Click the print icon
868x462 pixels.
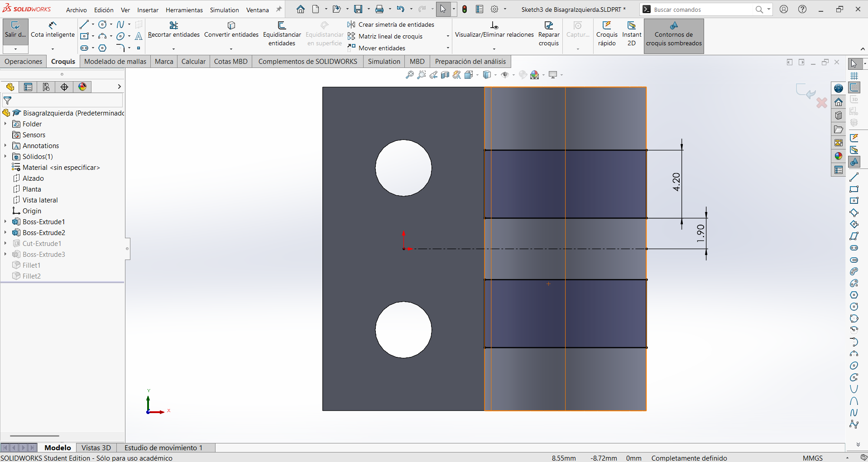[x=379, y=9]
